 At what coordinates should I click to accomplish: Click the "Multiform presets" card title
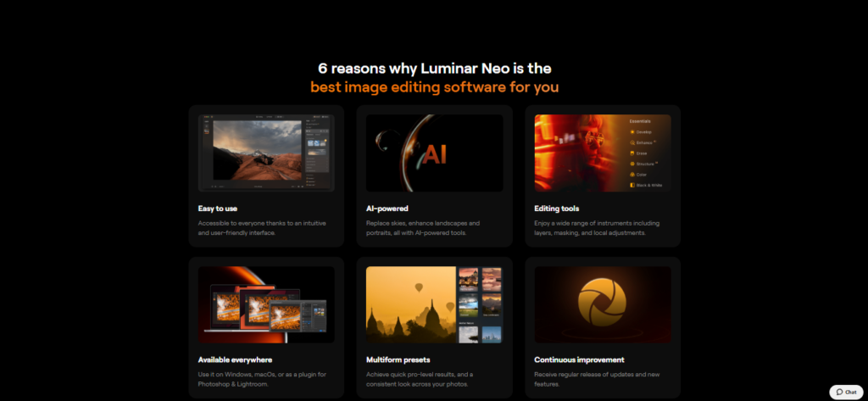coord(398,360)
